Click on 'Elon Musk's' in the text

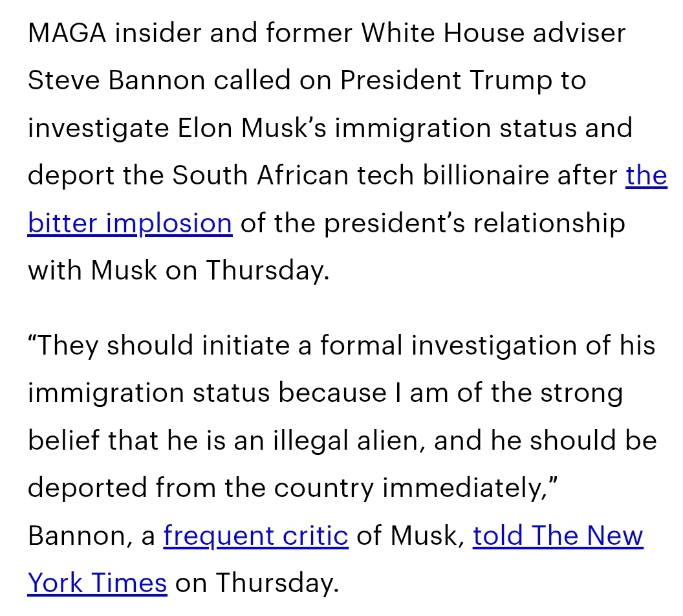(x=252, y=128)
